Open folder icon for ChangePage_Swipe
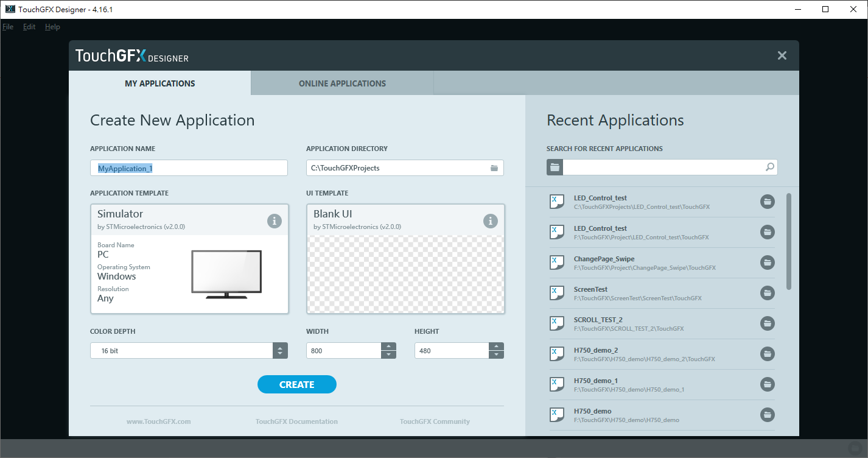The width and height of the screenshot is (868, 458). 767,262
